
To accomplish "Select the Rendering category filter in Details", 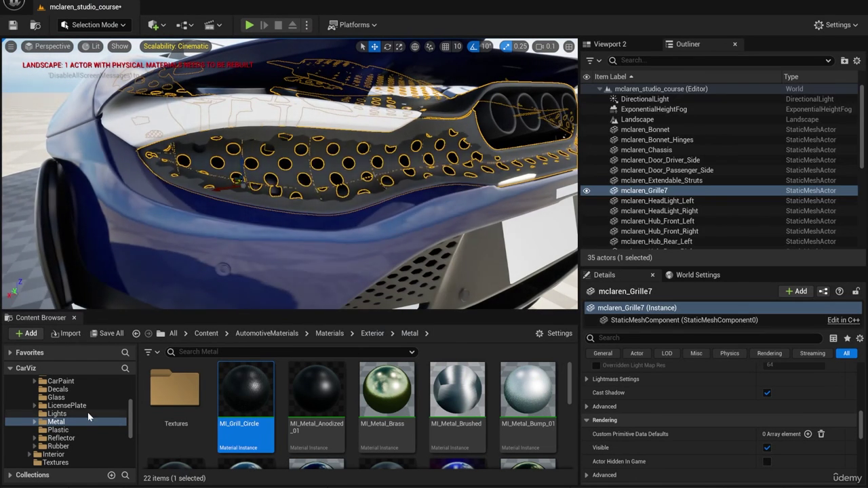I will pyautogui.click(x=769, y=353).
